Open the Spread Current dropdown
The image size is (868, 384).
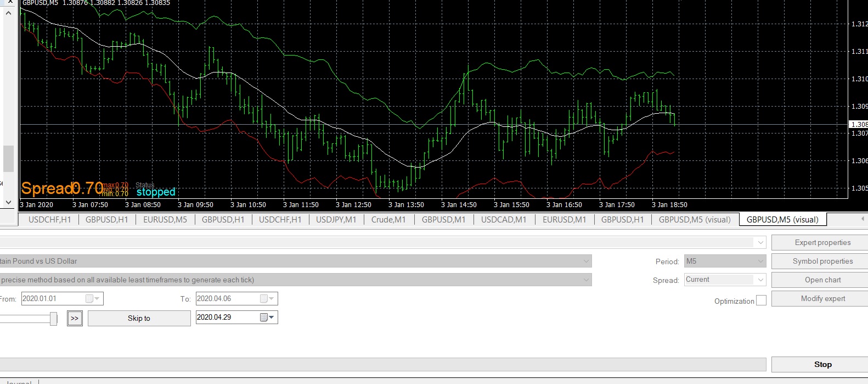760,280
